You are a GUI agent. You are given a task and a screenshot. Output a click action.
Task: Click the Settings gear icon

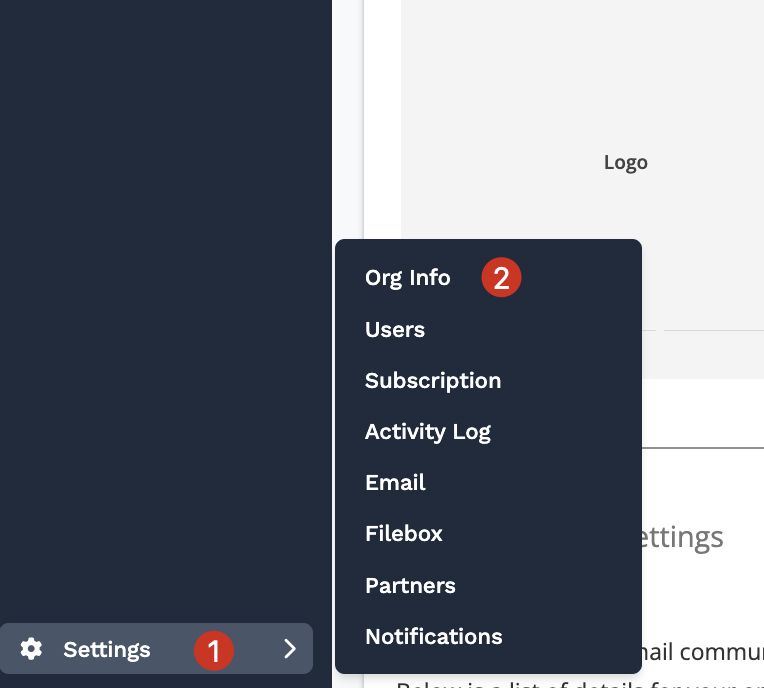point(32,649)
